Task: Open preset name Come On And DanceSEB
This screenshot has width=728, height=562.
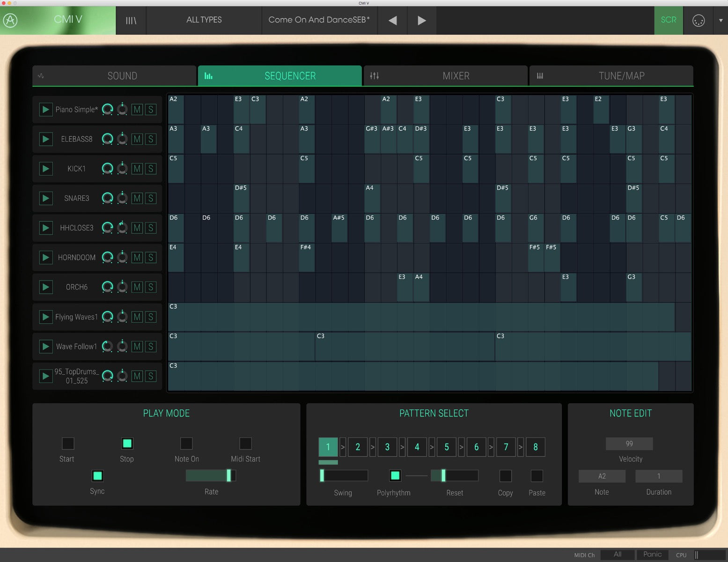Action: point(319,20)
